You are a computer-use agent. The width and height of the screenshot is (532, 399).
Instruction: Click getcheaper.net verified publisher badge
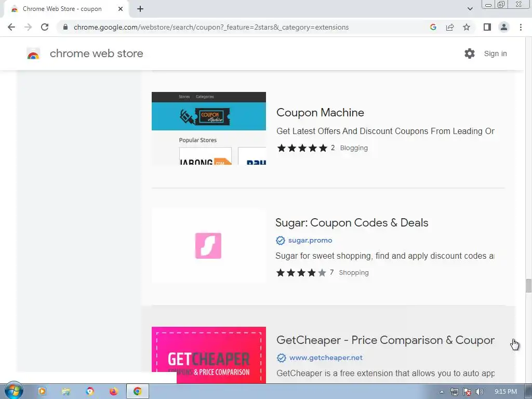click(281, 357)
